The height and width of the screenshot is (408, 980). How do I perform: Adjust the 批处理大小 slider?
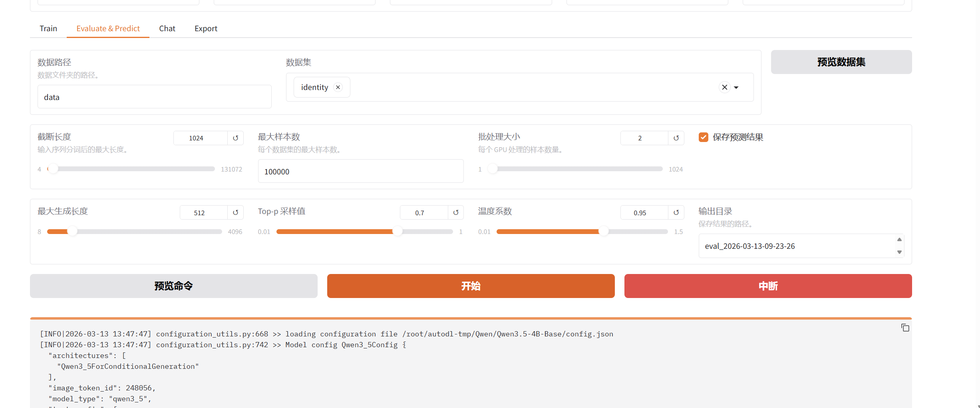point(575,169)
